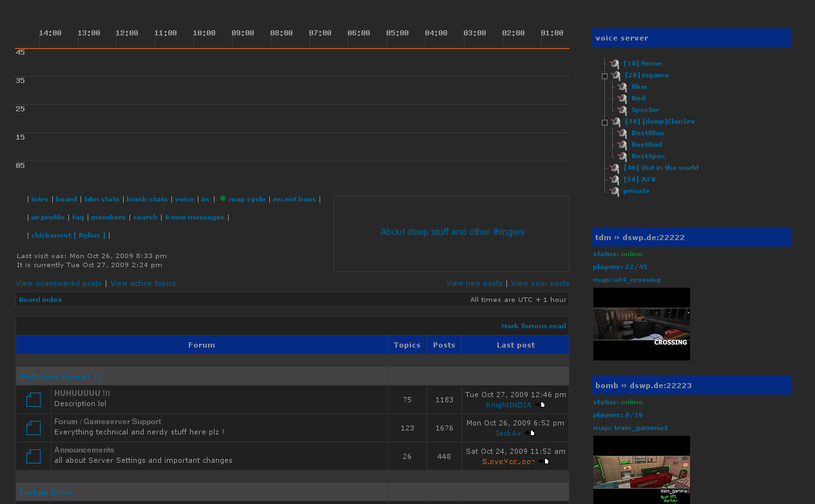Open the Board index breadcrumb link

41,300
